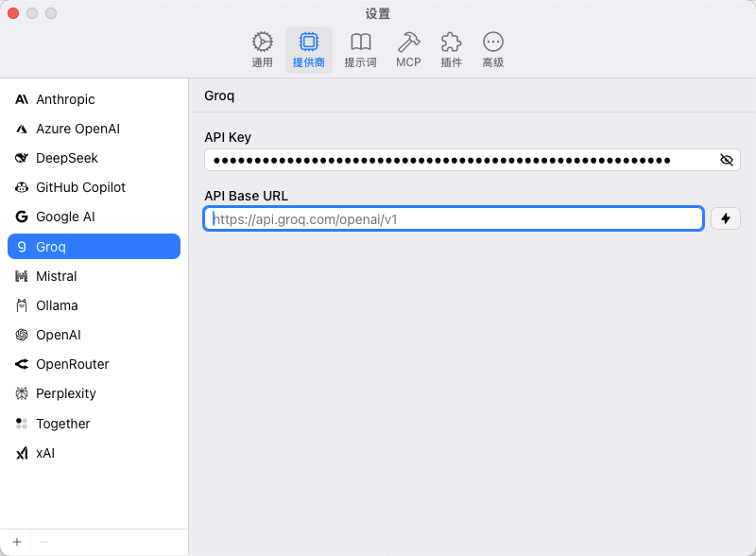Open Together provider settings

click(x=62, y=424)
